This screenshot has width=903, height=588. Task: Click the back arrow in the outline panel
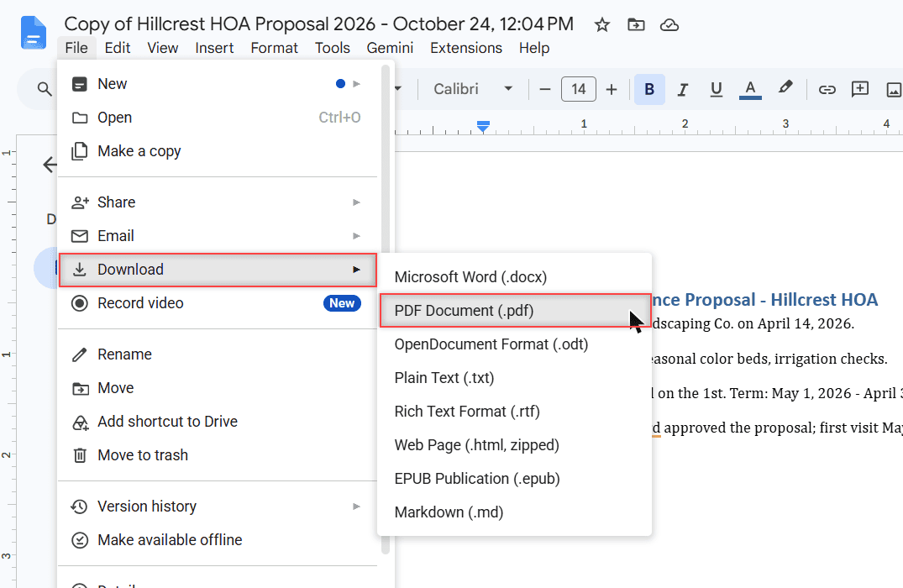pos(50,165)
